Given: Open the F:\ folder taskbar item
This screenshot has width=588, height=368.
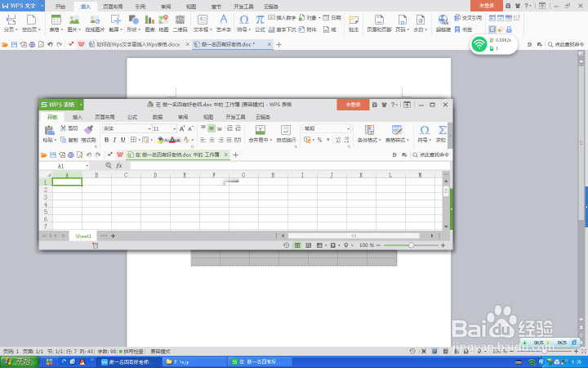Looking at the screenshot, I should tap(194, 362).
